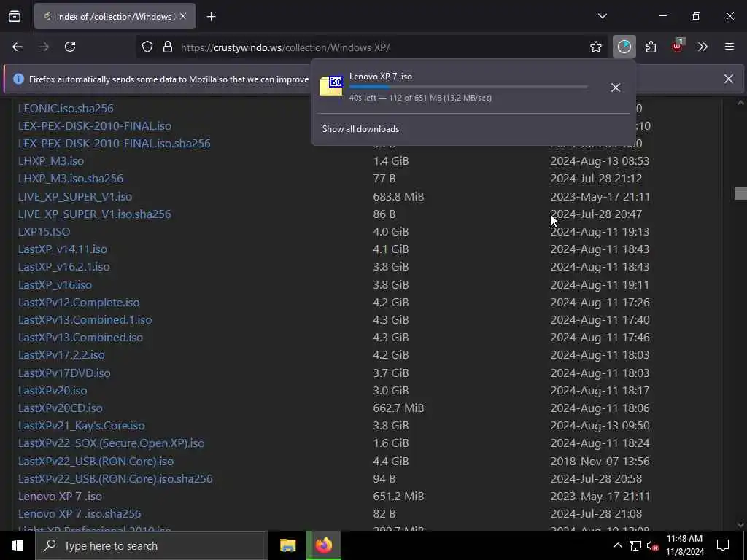This screenshot has width=747, height=560.
Task: Download LXP15.ISO file
Action: click(x=44, y=231)
